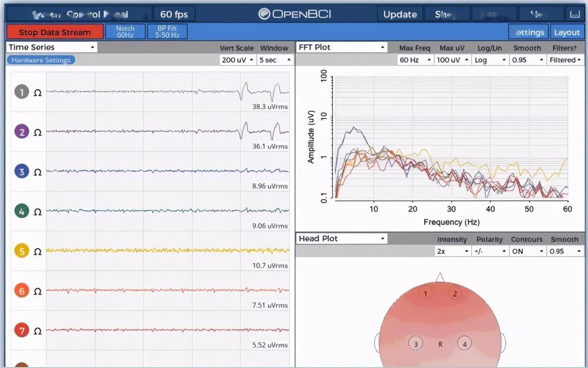
Task: Open the Polarity +/- dropdown
Action: tap(490, 251)
